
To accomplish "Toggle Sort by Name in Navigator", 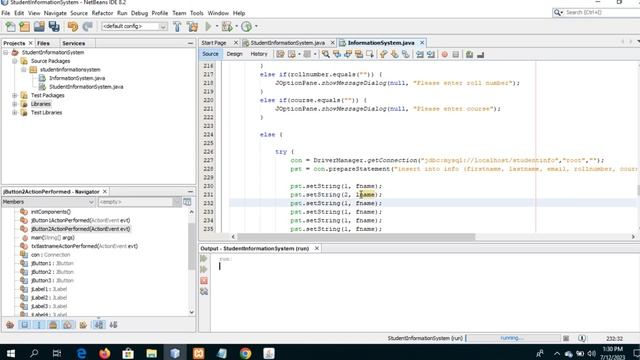I will 99,325.
